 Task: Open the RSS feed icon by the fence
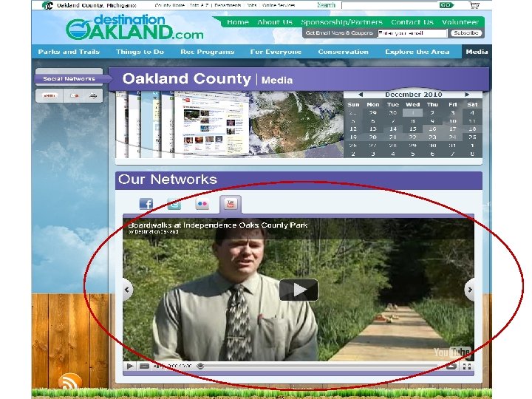pyautogui.click(x=70, y=381)
